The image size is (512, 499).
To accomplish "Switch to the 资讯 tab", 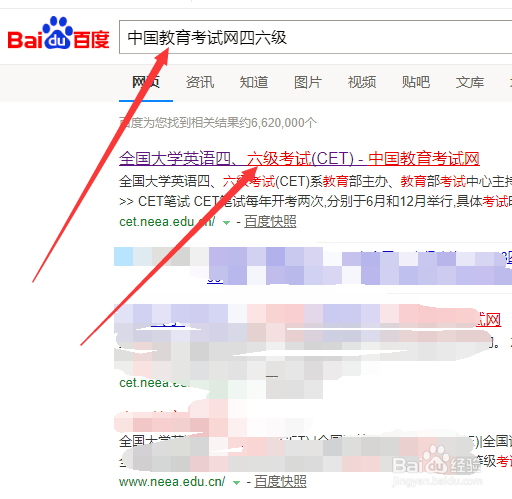I will click(200, 82).
